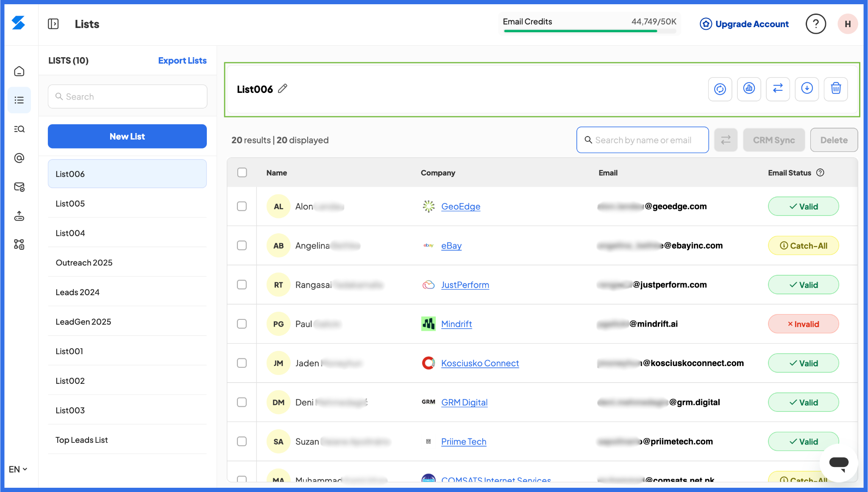Image resolution: width=868 pixels, height=492 pixels.
Task: Toggle the select-all checkbox in header
Action: (242, 173)
